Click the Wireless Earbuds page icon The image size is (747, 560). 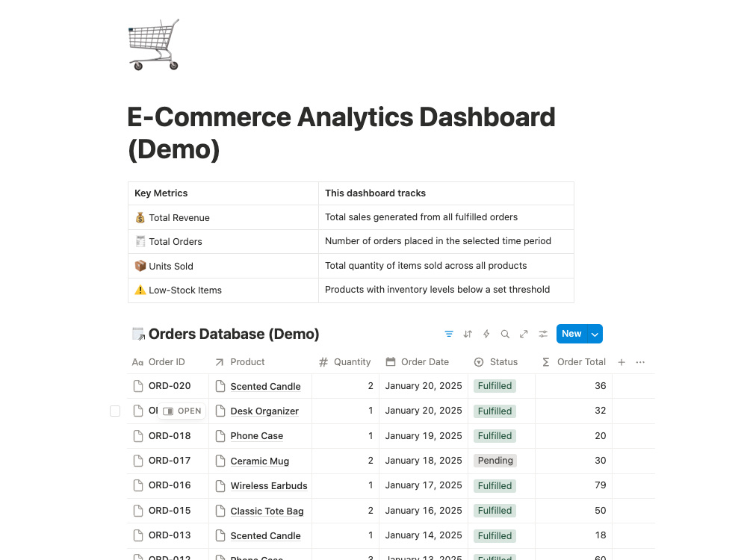(220, 486)
